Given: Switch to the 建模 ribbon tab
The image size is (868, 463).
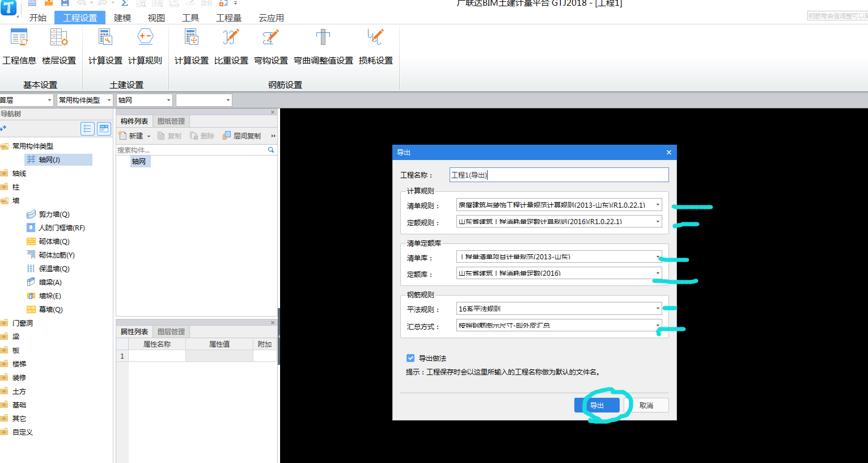Looking at the screenshot, I should (122, 18).
